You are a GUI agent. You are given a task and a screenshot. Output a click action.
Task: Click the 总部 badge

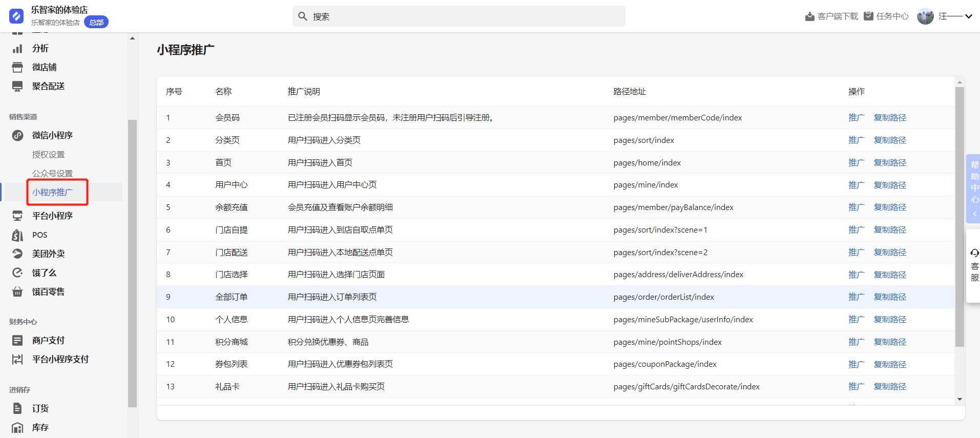[x=96, y=23]
